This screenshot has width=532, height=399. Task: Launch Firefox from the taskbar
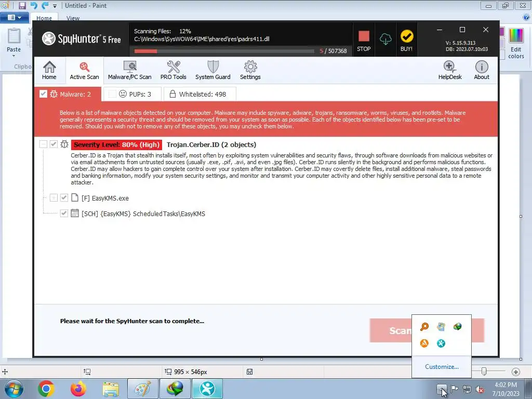pyautogui.click(x=78, y=389)
